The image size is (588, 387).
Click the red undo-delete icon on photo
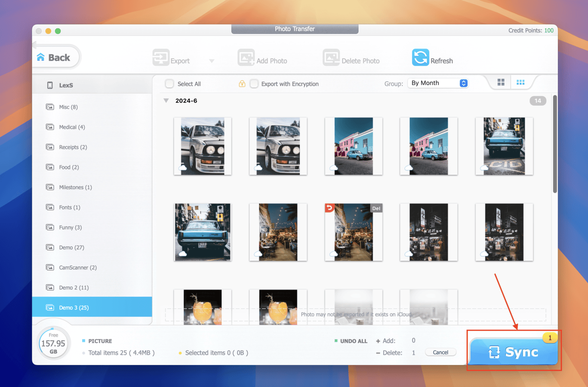pyautogui.click(x=329, y=208)
